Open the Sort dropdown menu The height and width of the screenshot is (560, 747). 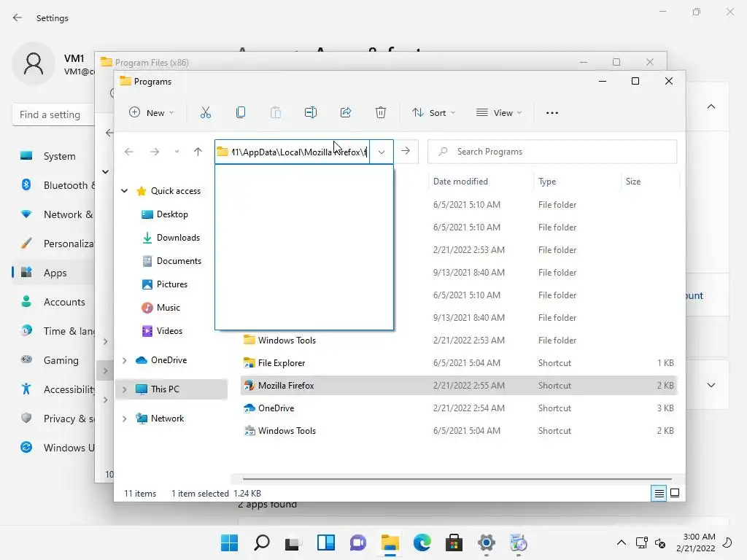click(x=434, y=113)
